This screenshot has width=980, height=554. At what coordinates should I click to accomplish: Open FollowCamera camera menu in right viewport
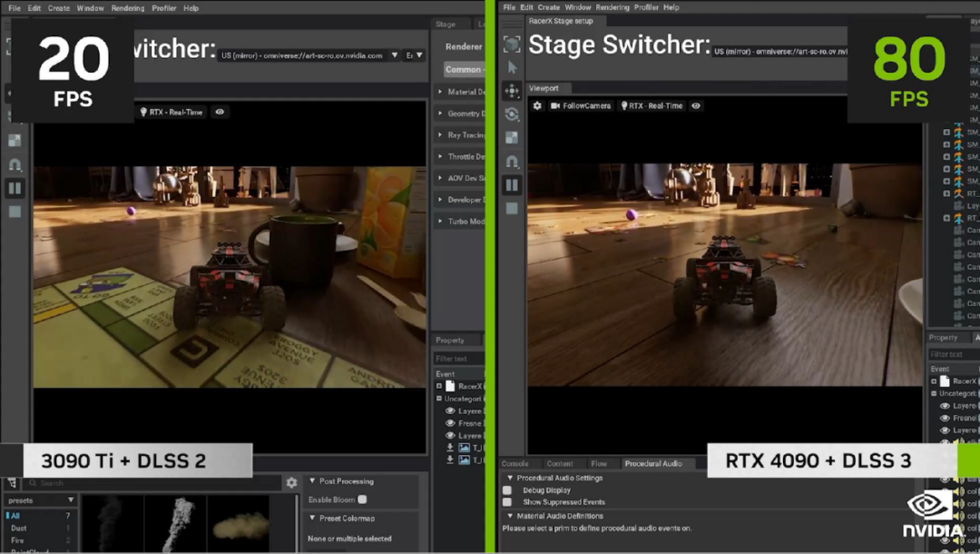[581, 105]
